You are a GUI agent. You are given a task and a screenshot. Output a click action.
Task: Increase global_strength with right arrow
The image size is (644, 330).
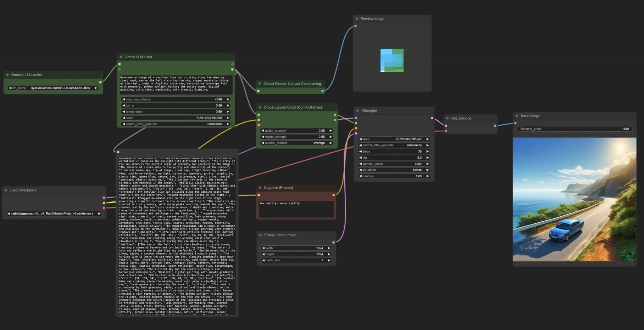[330, 131]
